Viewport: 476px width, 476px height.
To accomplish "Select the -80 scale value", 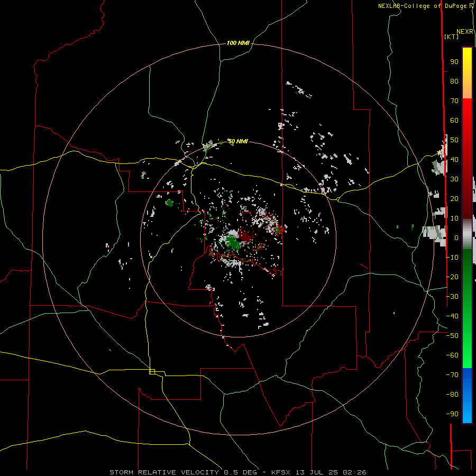I will 452,395.
